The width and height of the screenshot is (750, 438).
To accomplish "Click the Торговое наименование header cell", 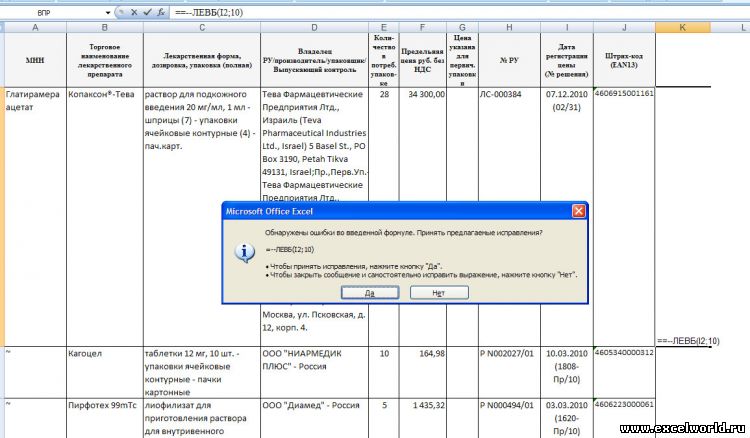I will point(105,60).
